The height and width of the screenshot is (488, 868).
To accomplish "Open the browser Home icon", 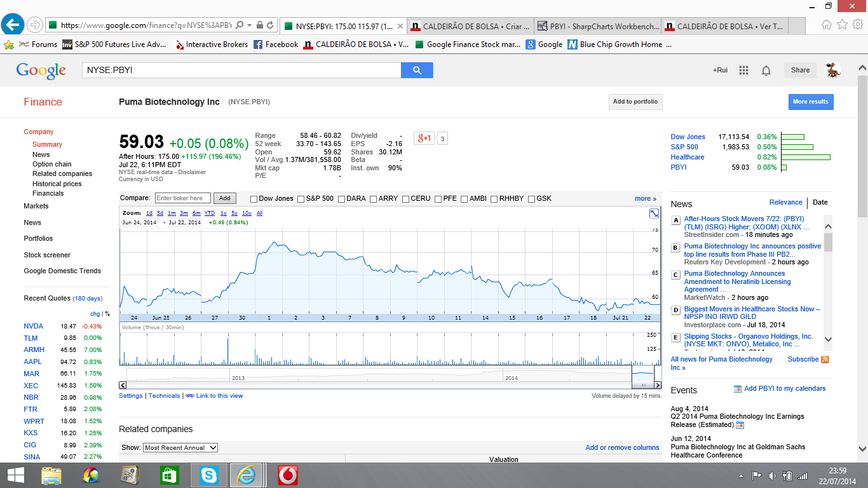I will [827, 25].
